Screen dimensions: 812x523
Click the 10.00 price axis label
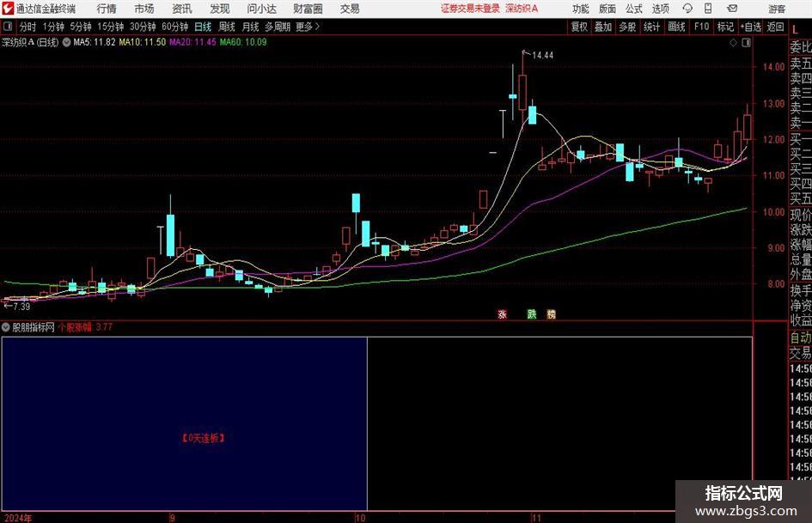(x=773, y=212)
